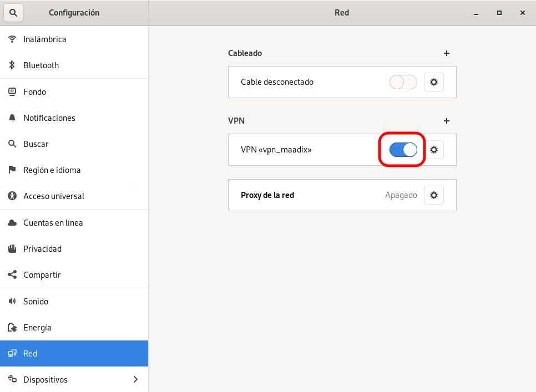Select the Bluetooth icon in sidebar

click(x=12, y=65)
